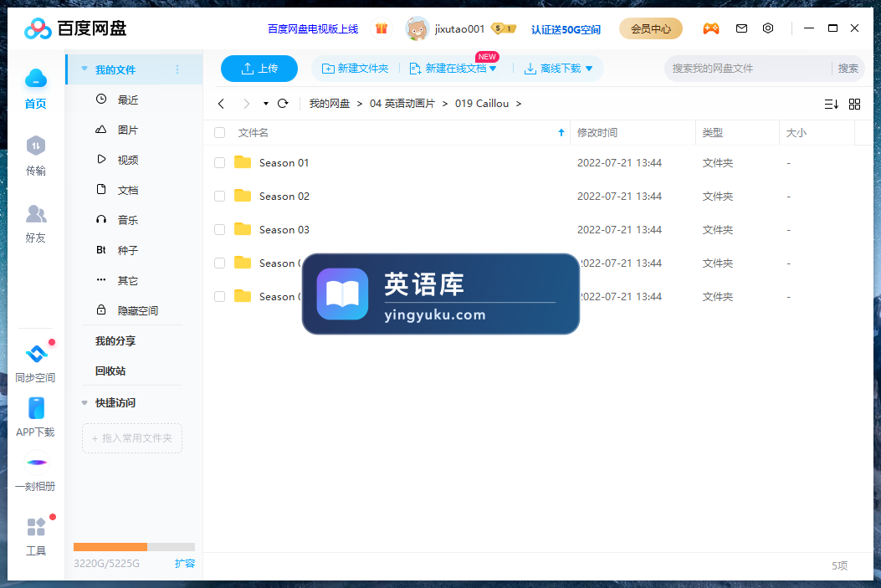Click the arrow after 019 Caillou breadcrumb
This screenshot has width=881, height=588.
click(519, 104)
